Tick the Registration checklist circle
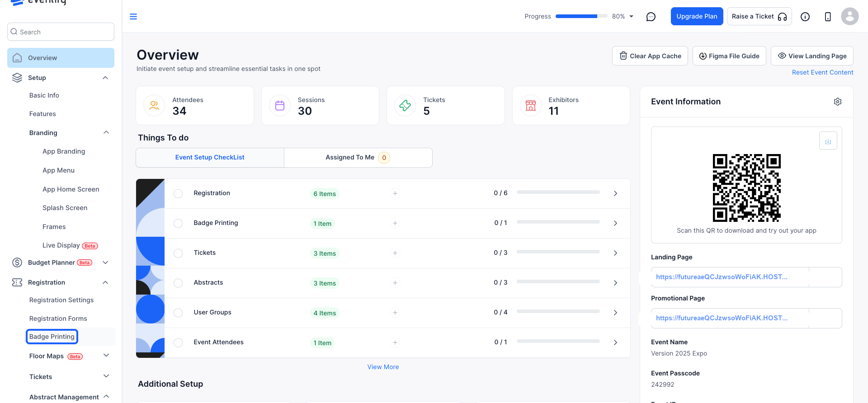Screen dimensions: 868x403 178,193
